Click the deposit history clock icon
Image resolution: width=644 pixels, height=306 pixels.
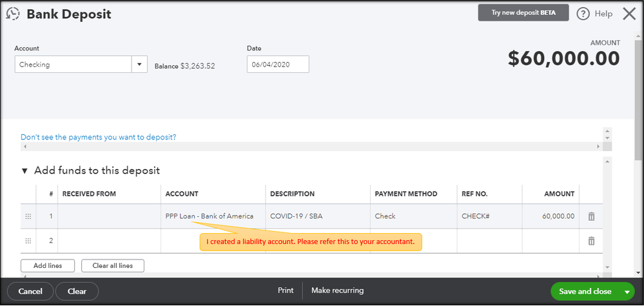coord(13,14)
